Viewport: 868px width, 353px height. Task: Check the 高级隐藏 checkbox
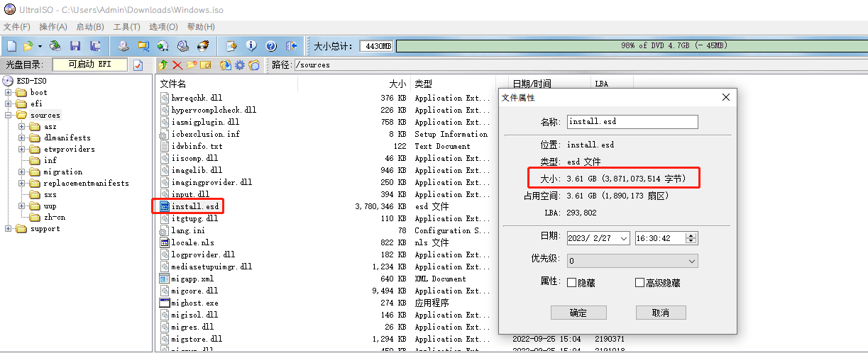pyautogui.click(x=639, y=283)
